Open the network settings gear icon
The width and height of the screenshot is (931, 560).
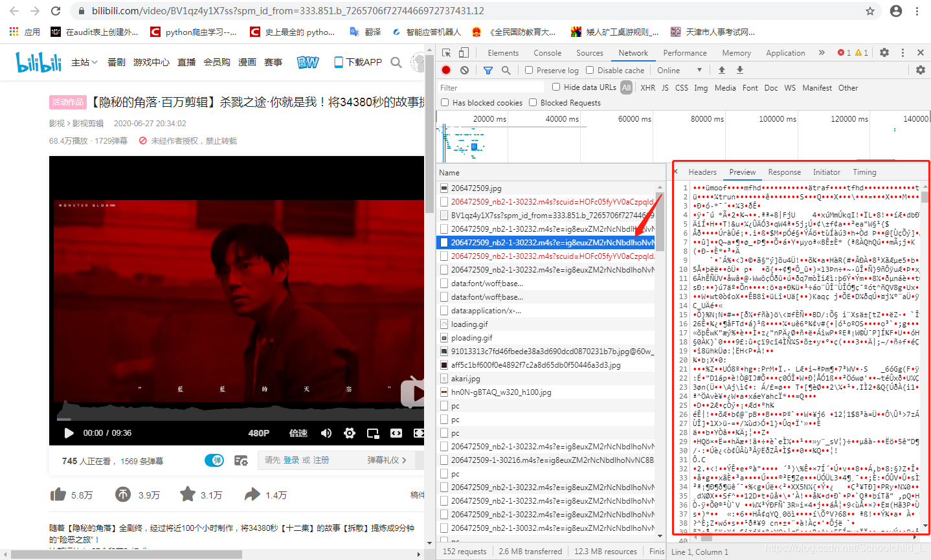click(921, 70)
